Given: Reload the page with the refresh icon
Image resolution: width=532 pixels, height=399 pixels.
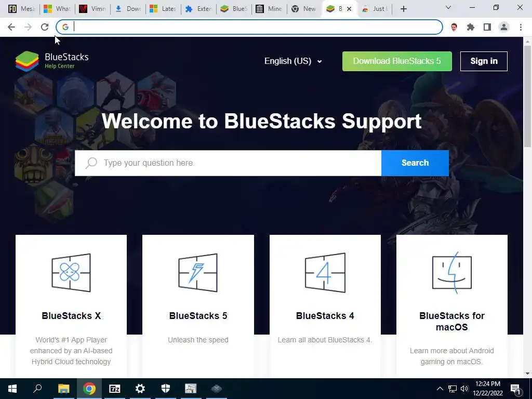Looking at the screenshot, I should tap(45, 27).
